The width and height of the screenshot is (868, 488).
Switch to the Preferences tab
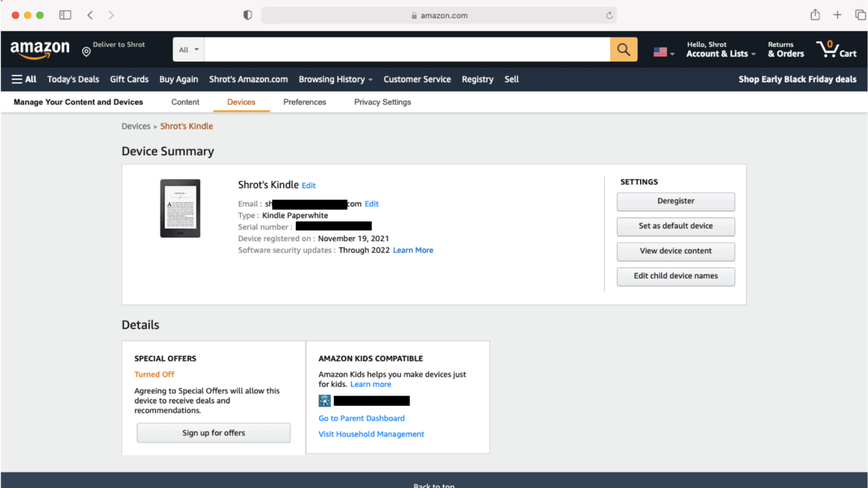(x=305, y=102)
